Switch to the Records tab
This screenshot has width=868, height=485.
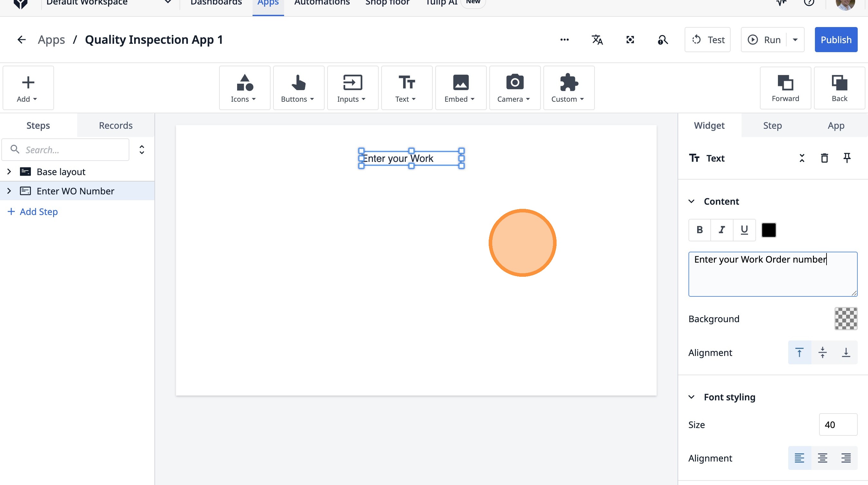(115, 126)
